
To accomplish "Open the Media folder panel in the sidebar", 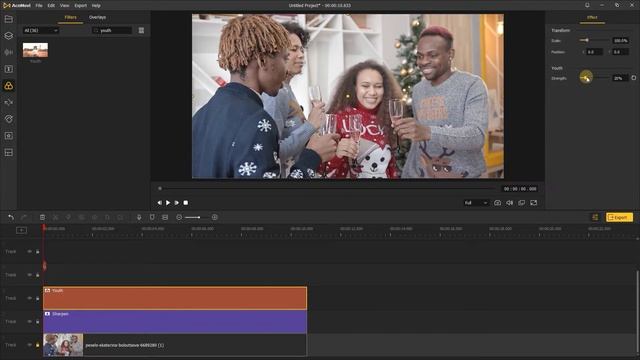I will (x=9, y=19).
